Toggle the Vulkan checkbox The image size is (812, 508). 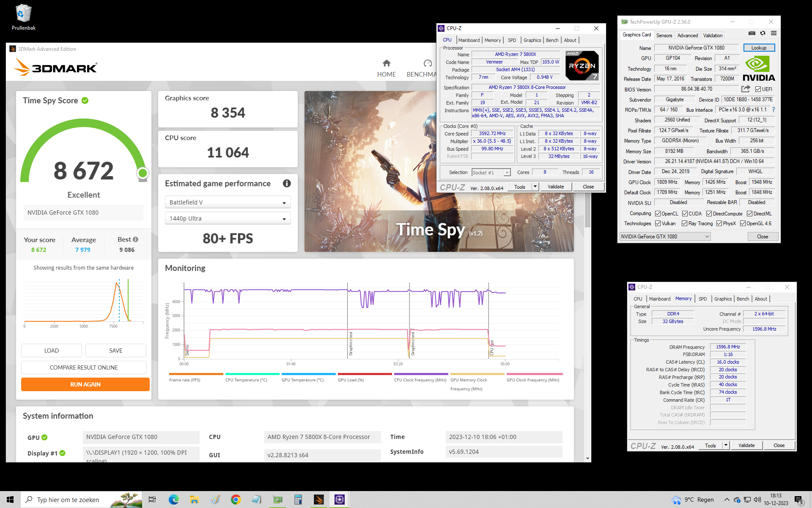tap(658, 224)
